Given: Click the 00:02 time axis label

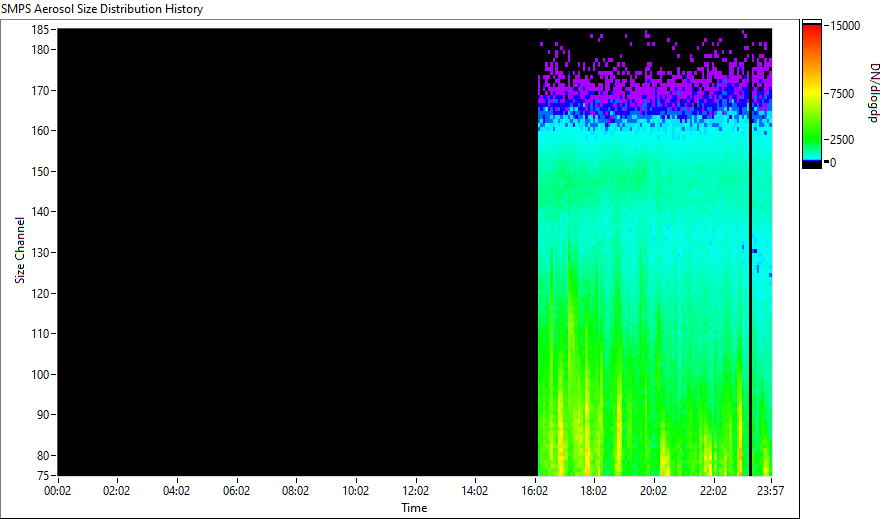Looking at the screenshot, I should 58,491.
